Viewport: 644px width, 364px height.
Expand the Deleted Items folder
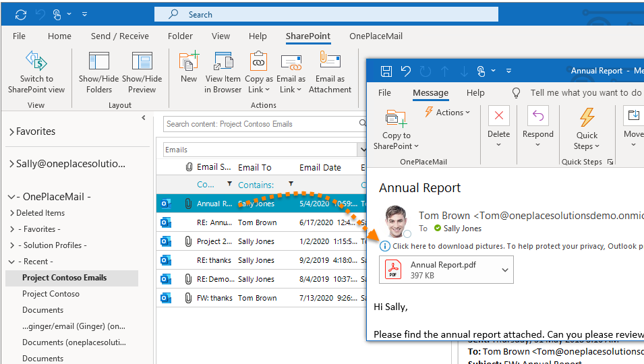pyautogui.click(x=12, y=213)
